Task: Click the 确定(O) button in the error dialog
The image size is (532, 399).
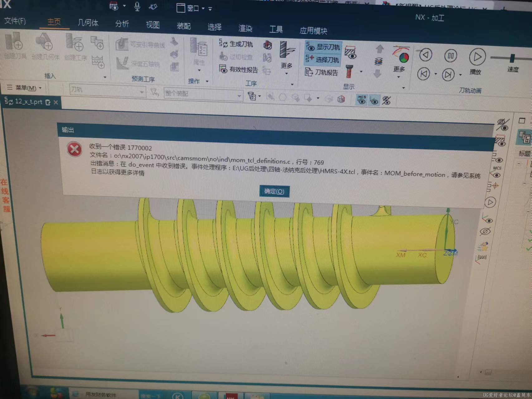Action: [274, 191]
